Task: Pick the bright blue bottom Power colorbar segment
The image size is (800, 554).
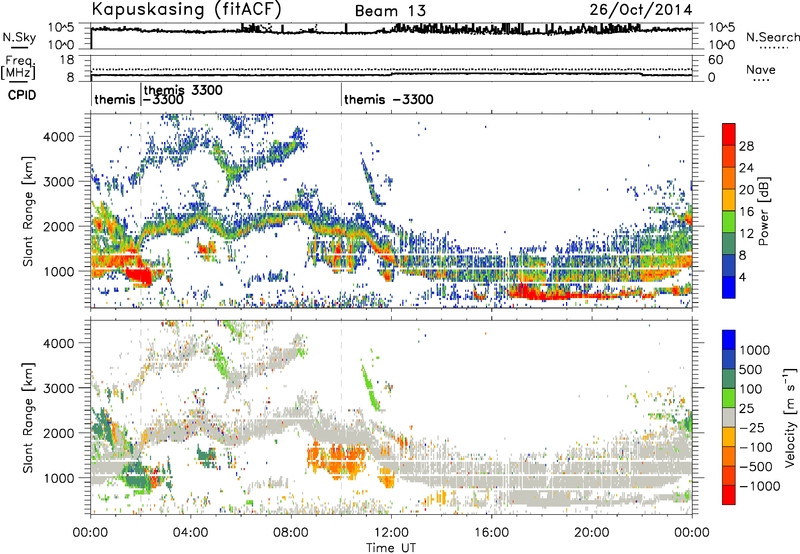Action: 729,288
